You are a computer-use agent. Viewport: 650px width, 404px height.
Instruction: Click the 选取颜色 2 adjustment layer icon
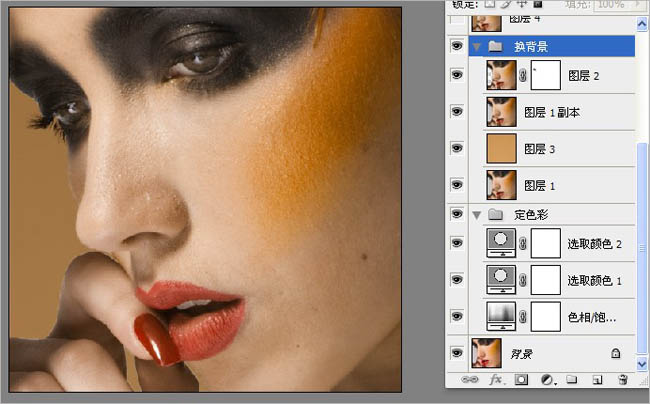coord(500,243)
